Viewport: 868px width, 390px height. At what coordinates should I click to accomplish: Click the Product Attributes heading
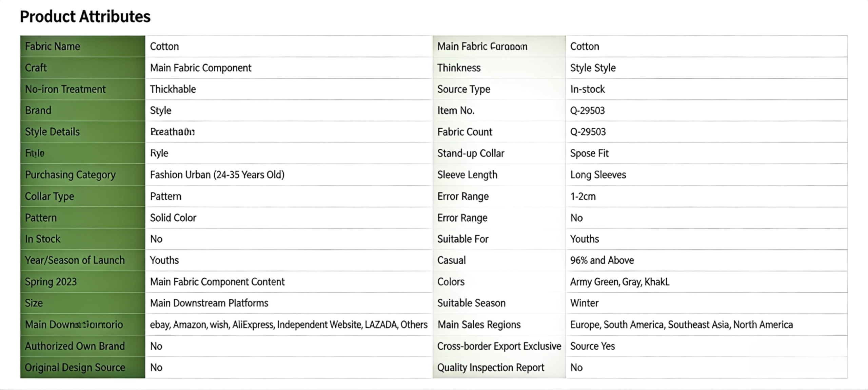(x=85, y=16)
